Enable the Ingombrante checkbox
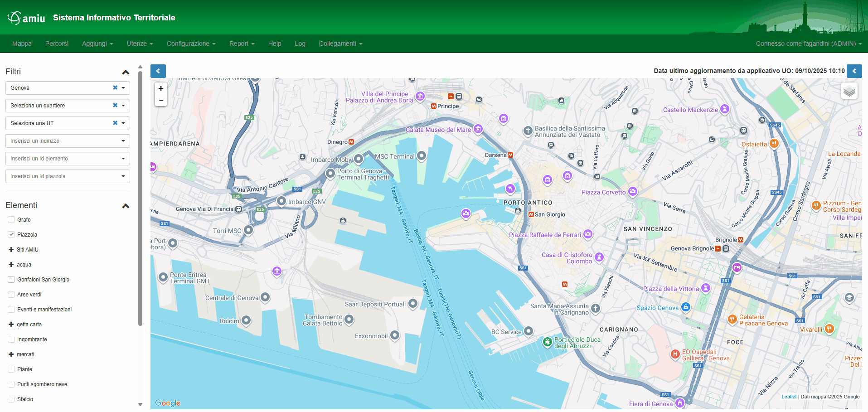 tap(11, 339)
